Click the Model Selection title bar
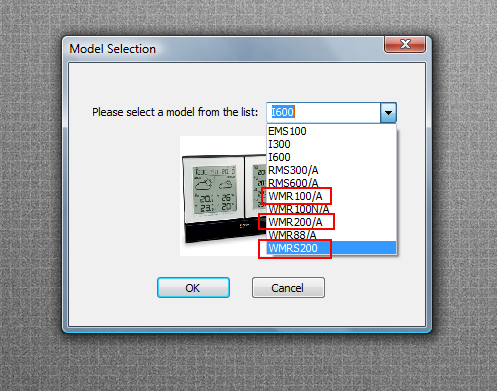The image size is (497, 391). pyautogui.click(x=223, y=49)
